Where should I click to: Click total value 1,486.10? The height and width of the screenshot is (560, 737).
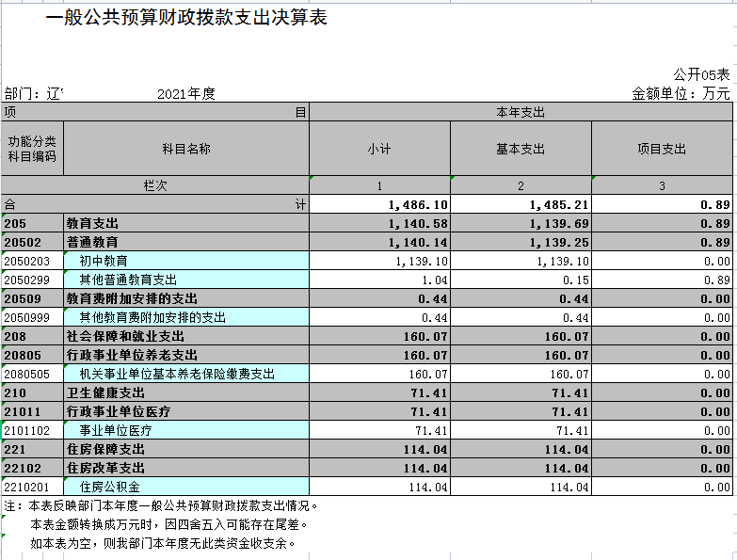tap(379, 204)
